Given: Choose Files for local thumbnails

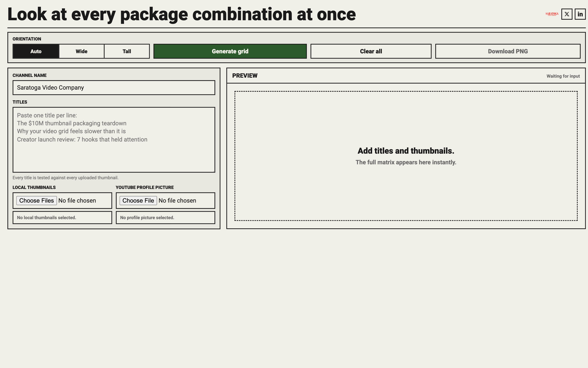Looking at the screenshot, I should tap(36, 201).
